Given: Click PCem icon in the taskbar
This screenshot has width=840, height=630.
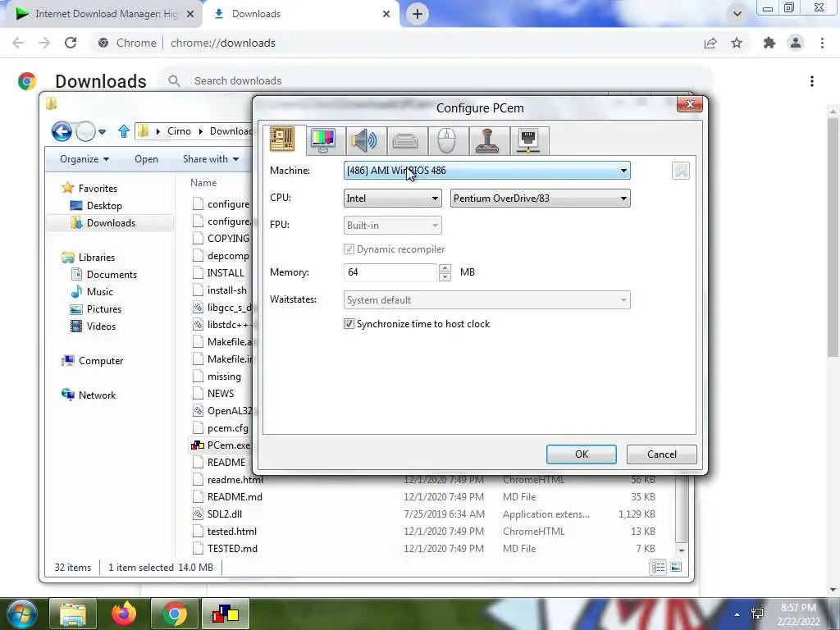Looking at the screenshot, I should click(226, 614).
